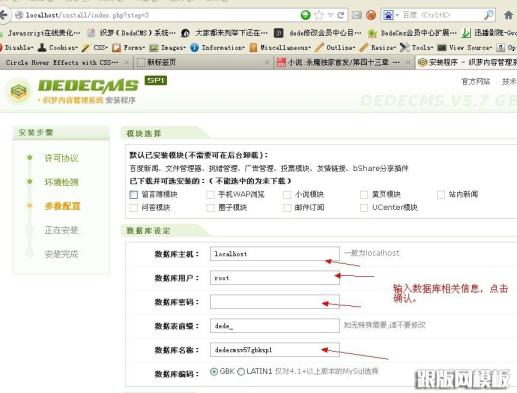Go back with the browser back arrow
Viewport: 517px width, 393px height.
tap(3, 15)
